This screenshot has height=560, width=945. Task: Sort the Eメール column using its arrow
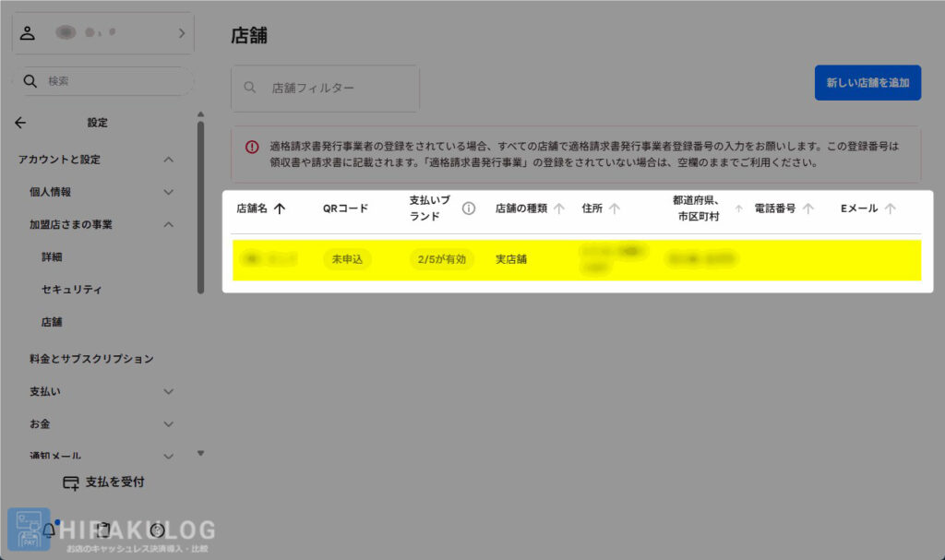click(890, 209)
